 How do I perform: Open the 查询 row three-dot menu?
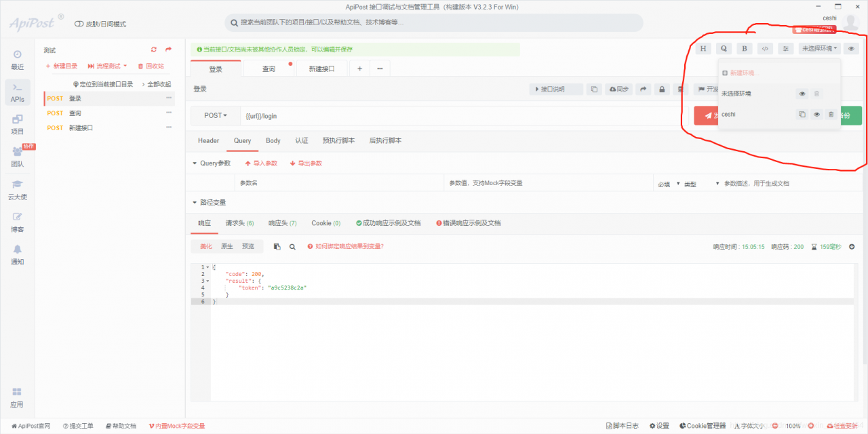[x=169, y=113]
